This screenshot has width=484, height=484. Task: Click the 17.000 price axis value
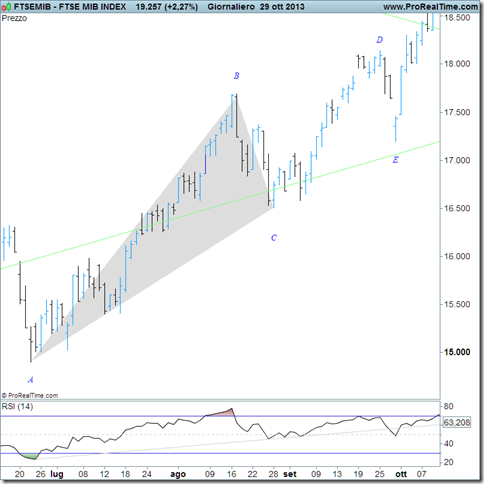[457, 160]
